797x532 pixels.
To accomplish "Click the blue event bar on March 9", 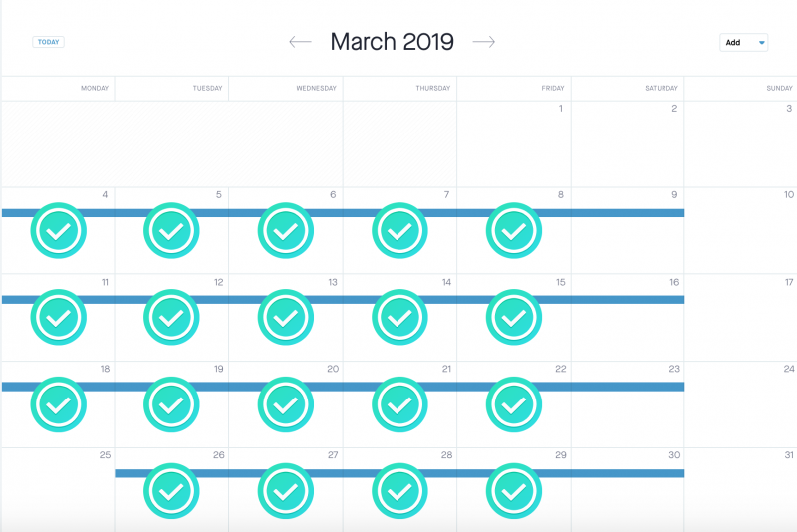I will 628,213.
